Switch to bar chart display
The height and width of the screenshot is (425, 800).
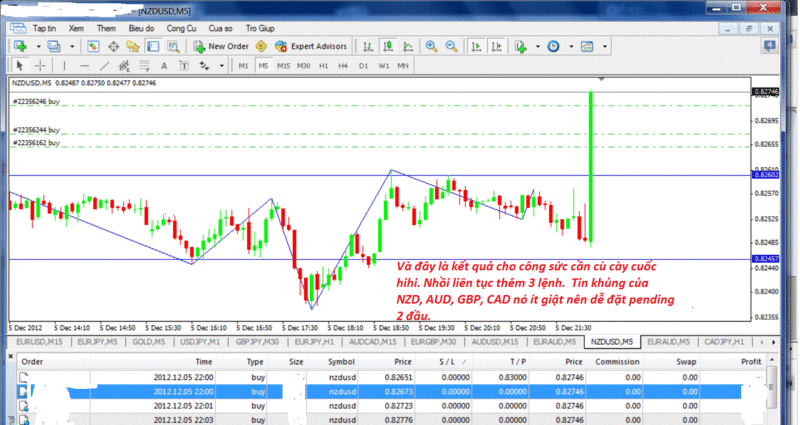(x=367, y=46)
